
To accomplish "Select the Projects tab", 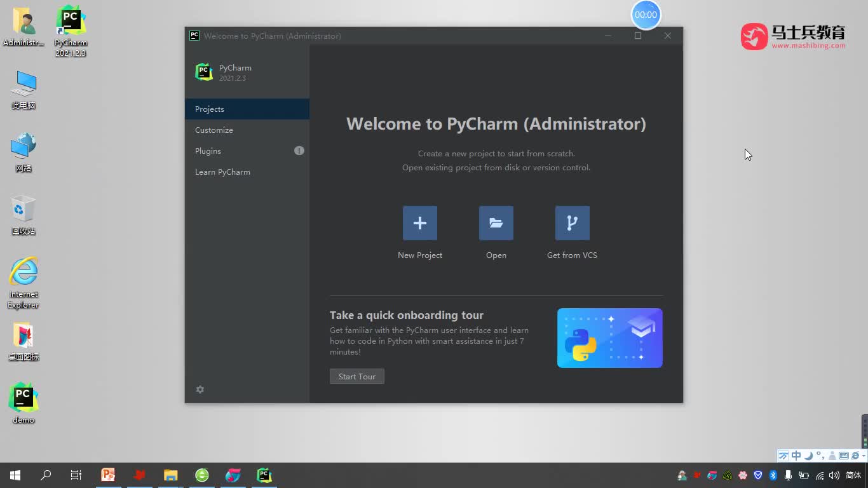I will coord(247,109).
